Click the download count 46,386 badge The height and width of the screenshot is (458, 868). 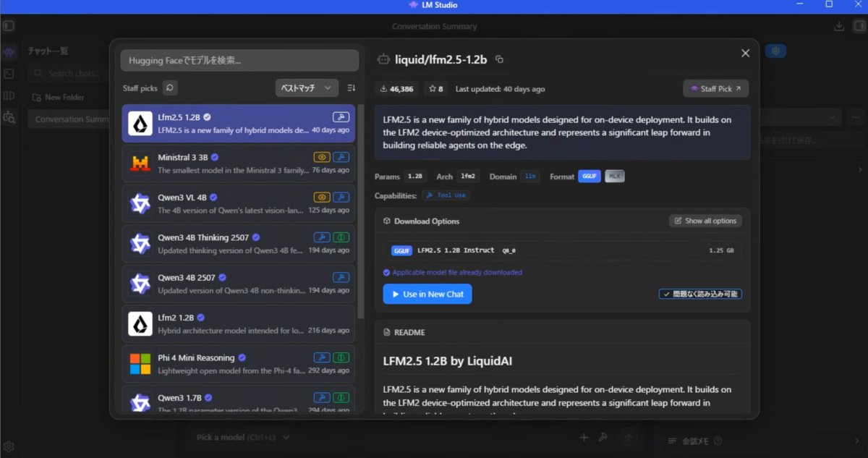pyautogui.click(x=397, y=88)
